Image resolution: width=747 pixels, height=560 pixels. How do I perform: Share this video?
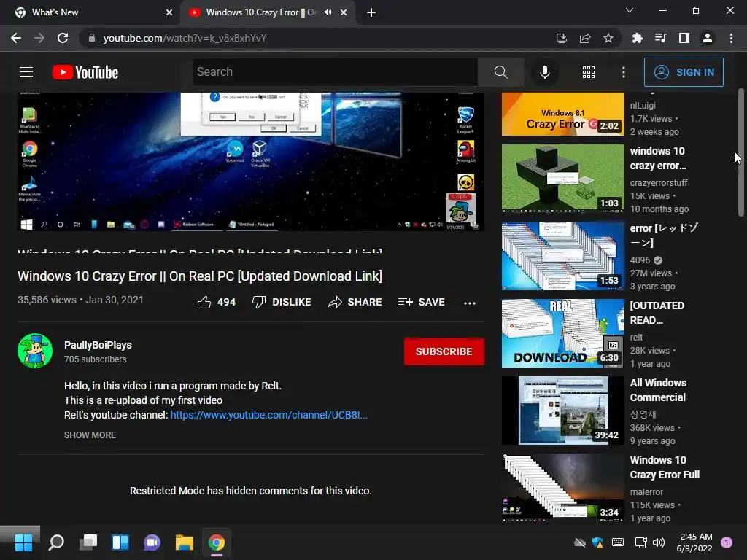355,302
